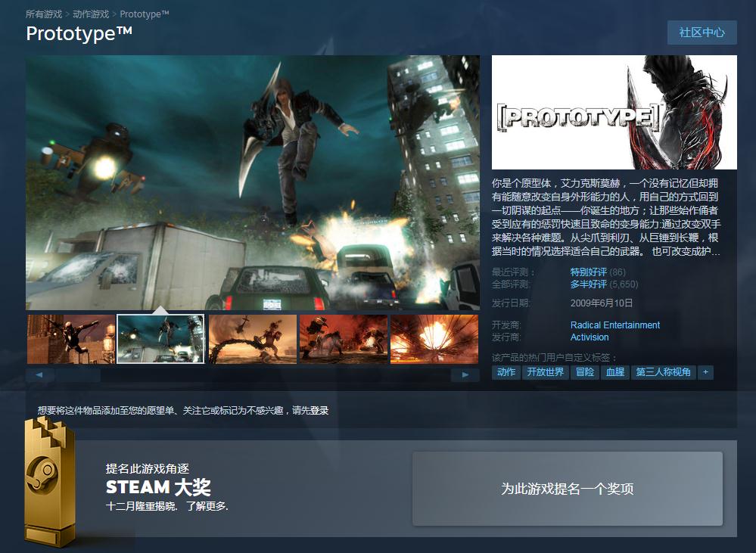The width and height of the screenshot is (756, 553).
Task: Go to 所有游戏 breadcrumb link
Action: (x=44, y=14)
